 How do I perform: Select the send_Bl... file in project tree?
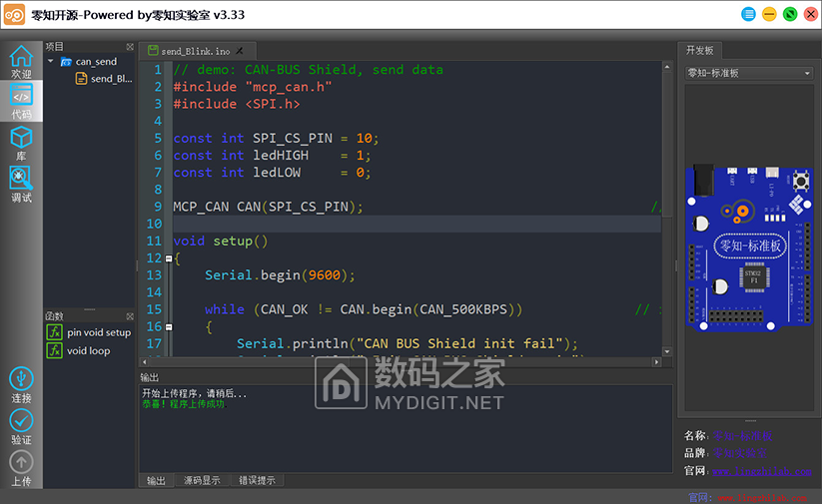coord(110,79)
